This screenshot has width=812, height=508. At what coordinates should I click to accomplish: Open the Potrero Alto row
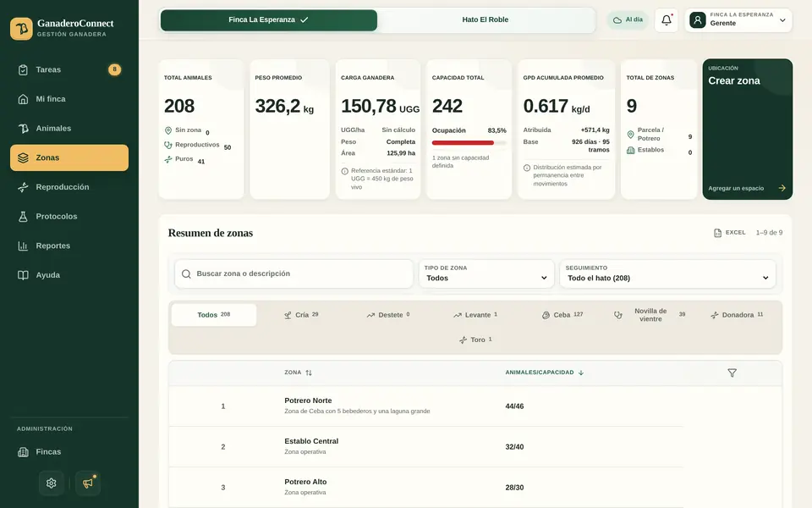pos(425,488)
